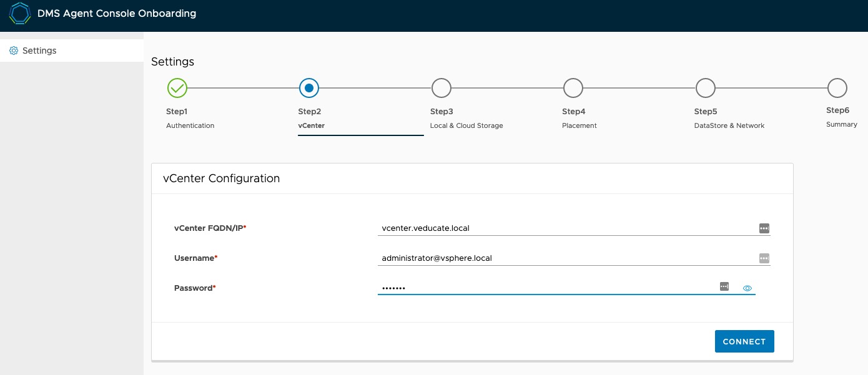Viewport: 868px width, 375px height.
Task: Click autofill icon in Password field
Action: [724, 286]
